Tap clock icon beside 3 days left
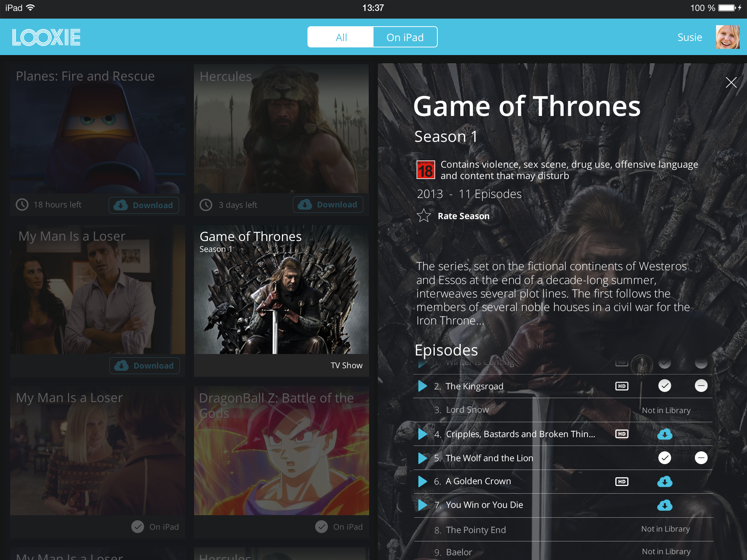The height and width of the screenshot is (560, 747). [x=206, y=205]
